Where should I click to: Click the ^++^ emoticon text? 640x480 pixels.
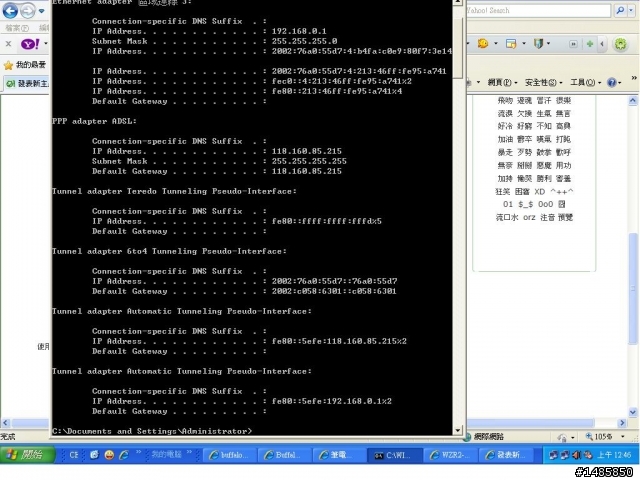[x=562, y=191]
